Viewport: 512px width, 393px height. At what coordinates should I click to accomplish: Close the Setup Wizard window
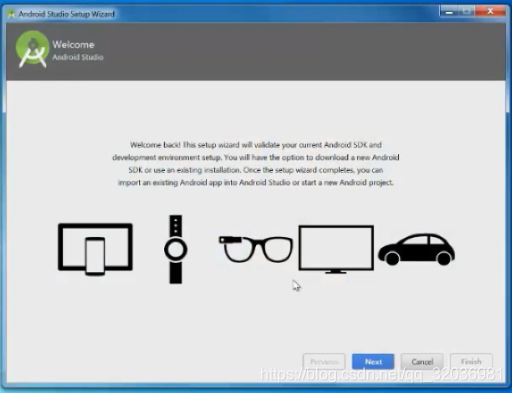[490, 12]
